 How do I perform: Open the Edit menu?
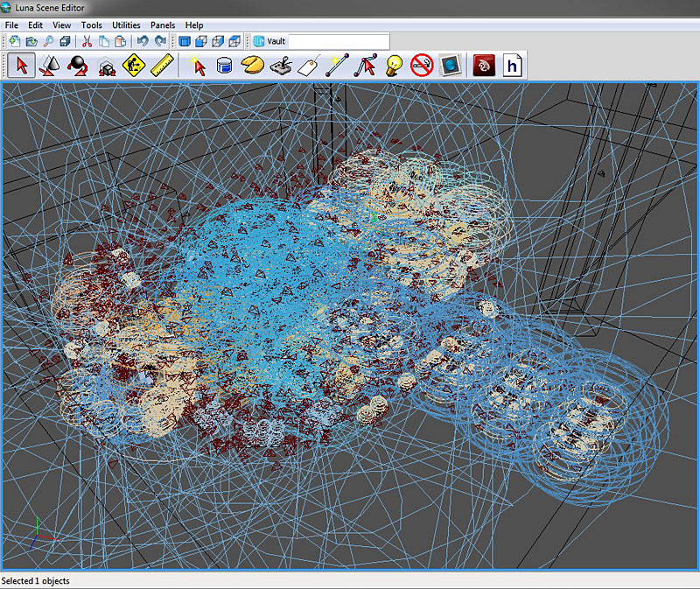point(35,25)
